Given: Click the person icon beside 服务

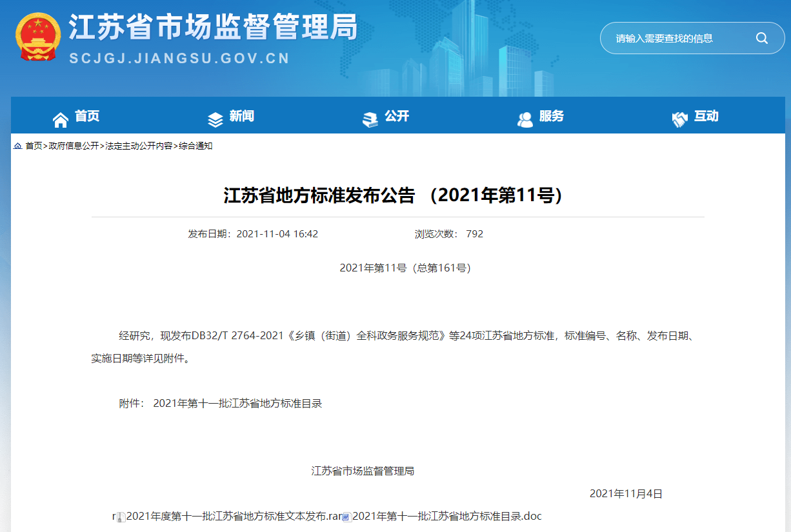Looking at the screenshot, I should [x=525, y=119].
